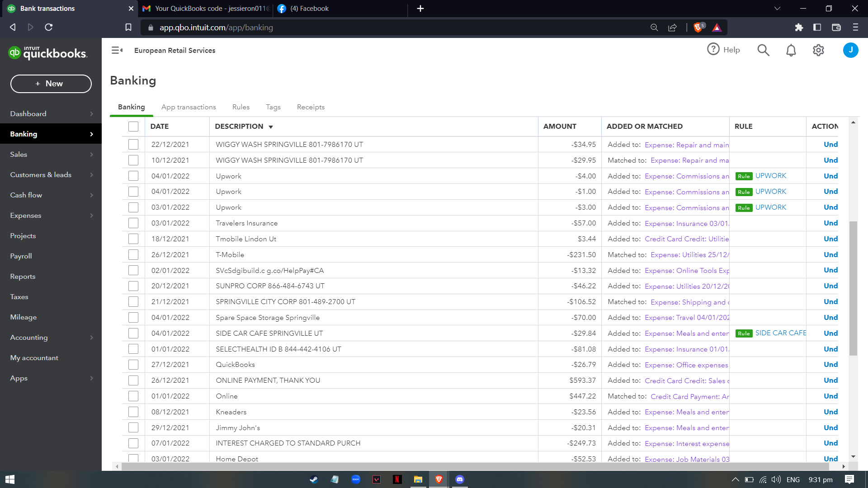The image size is (868, 488).
Task: Check the Travelers Insurance row checkbox
Action: [x=133, y=223]
